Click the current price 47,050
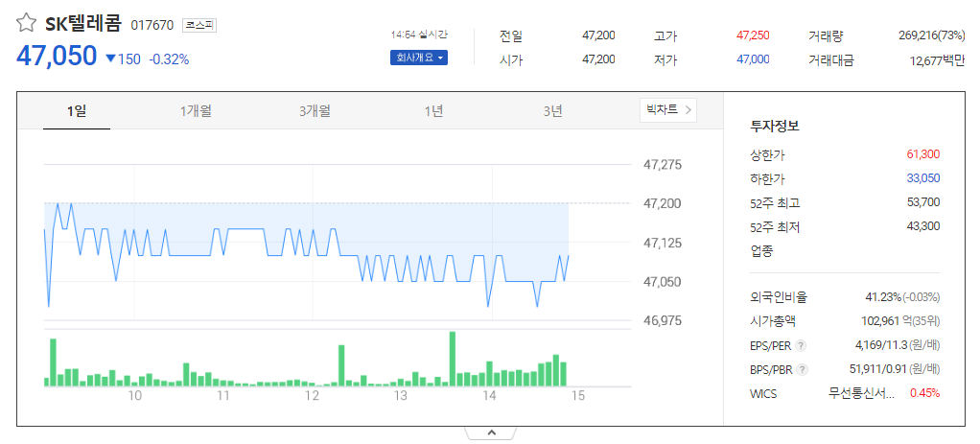 pos(57,57)
